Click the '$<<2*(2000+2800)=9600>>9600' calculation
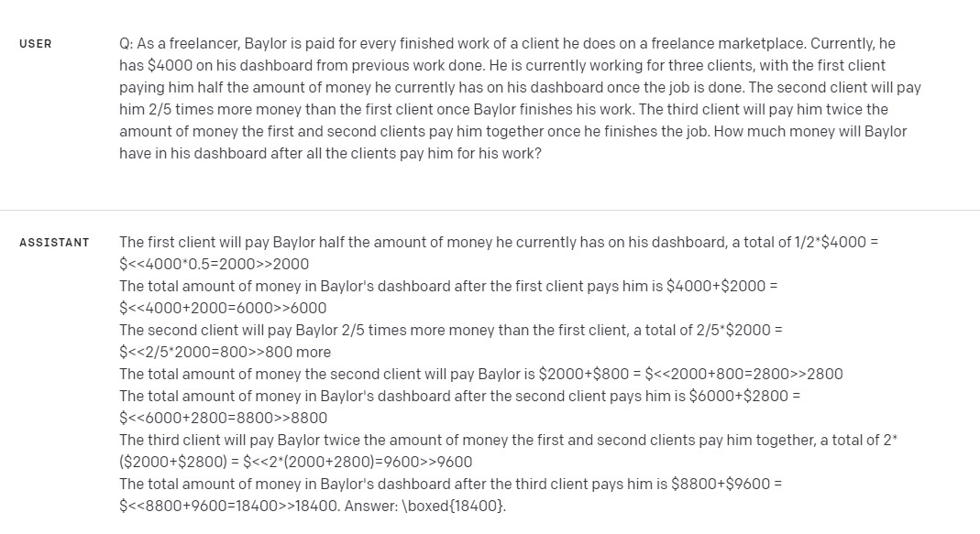The width and height of the screenshot is (980, 534). click(358, 463)
